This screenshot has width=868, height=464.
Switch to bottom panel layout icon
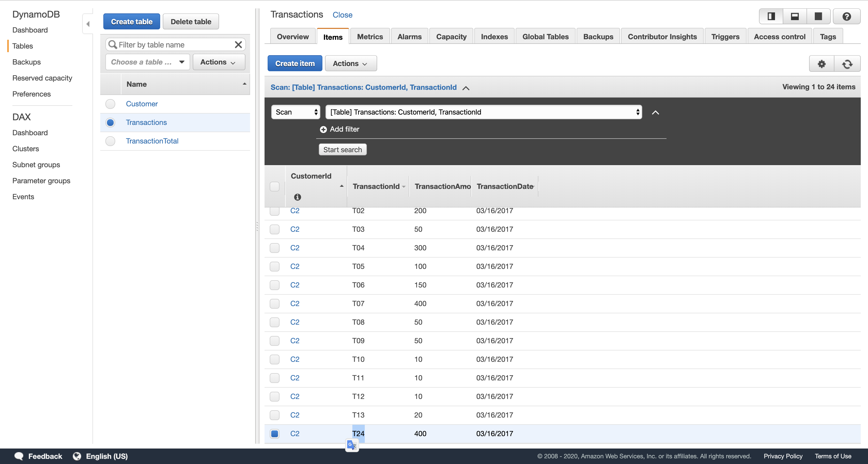pos(795,17)
